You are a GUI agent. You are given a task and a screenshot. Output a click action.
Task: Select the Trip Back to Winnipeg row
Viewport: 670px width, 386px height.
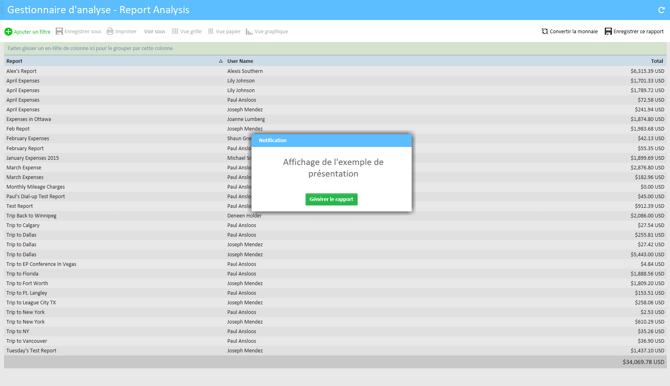[335, 215]
